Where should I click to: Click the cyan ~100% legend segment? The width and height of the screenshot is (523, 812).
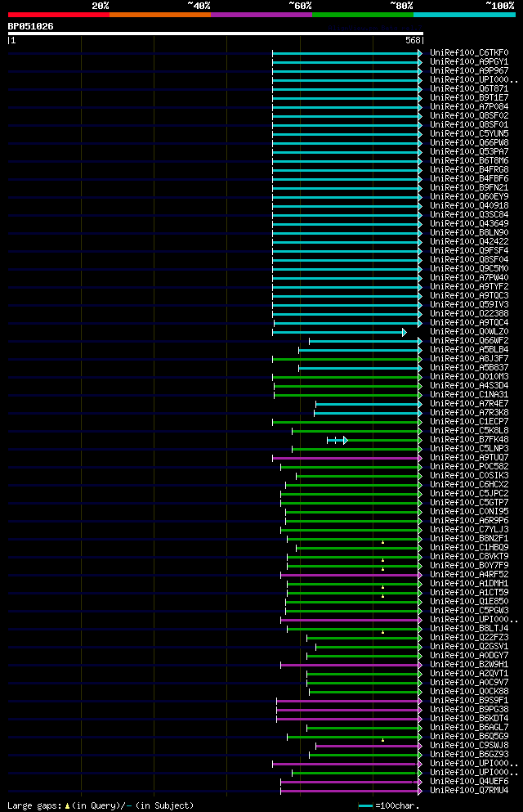[464, 15]
